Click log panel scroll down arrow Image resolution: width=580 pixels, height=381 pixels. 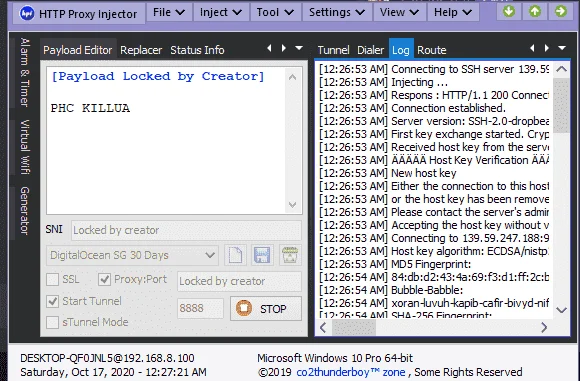coord(562,310)
